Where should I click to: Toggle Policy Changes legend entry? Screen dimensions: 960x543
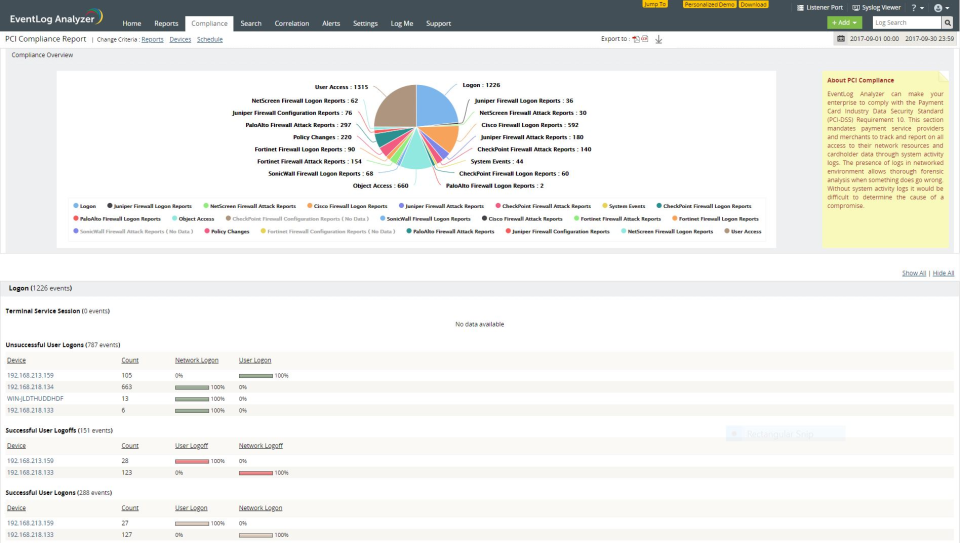[227, 231]
